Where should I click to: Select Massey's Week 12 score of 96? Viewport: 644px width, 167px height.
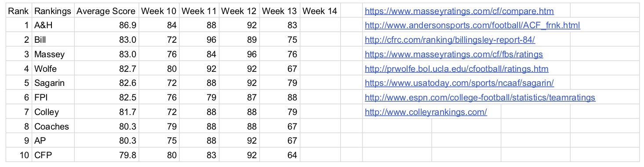(x=240, y=55)
